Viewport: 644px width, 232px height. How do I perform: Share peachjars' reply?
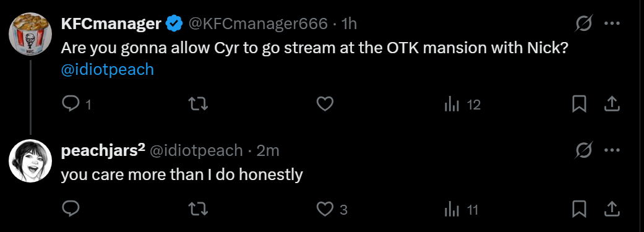click(612, 209)
